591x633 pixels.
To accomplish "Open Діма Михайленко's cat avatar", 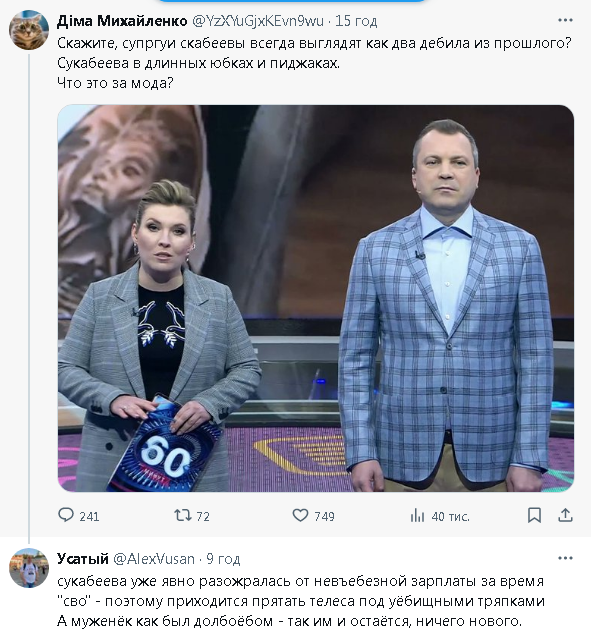I will (x=29, y=30).
